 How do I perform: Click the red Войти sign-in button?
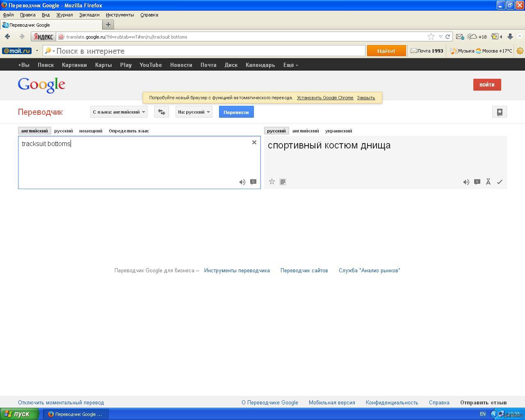487,84
